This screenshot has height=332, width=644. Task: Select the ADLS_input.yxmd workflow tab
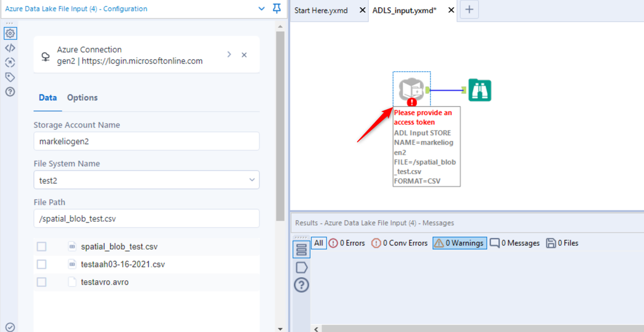tap(404, 10)
